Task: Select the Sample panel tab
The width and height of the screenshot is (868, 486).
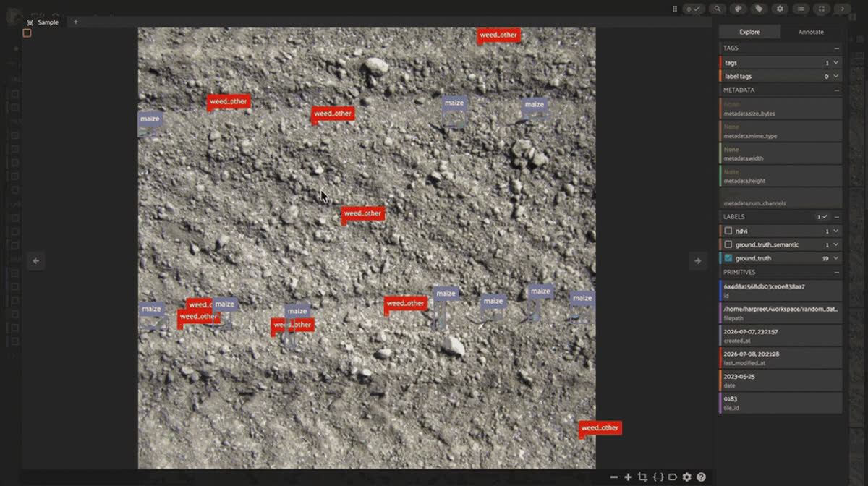Action: [x=43, y=22]
